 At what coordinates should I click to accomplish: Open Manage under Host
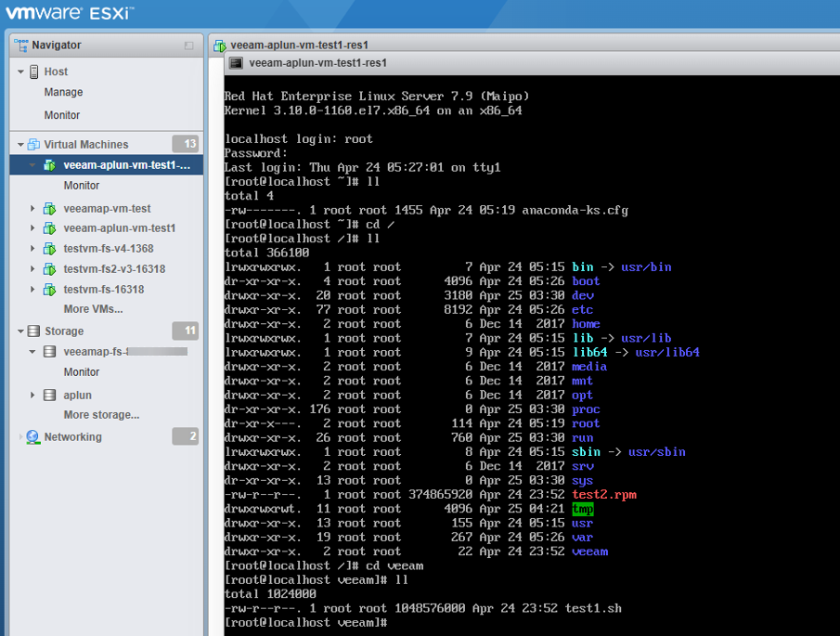tap(63, 92)
